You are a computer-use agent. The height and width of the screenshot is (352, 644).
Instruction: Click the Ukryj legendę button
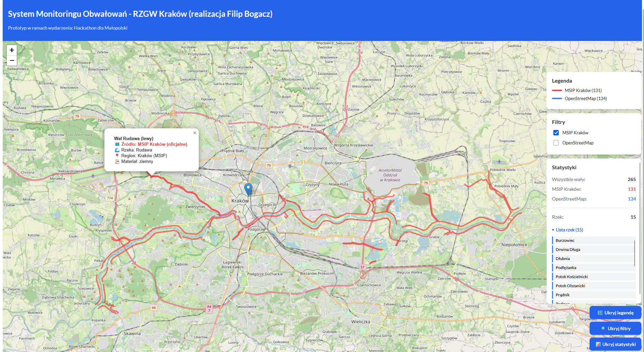click(x=615, y=313)
